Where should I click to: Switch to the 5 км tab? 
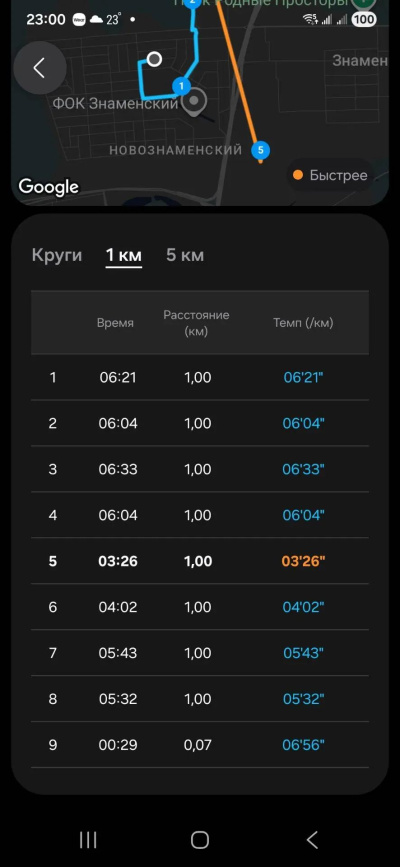pos(185,255)
